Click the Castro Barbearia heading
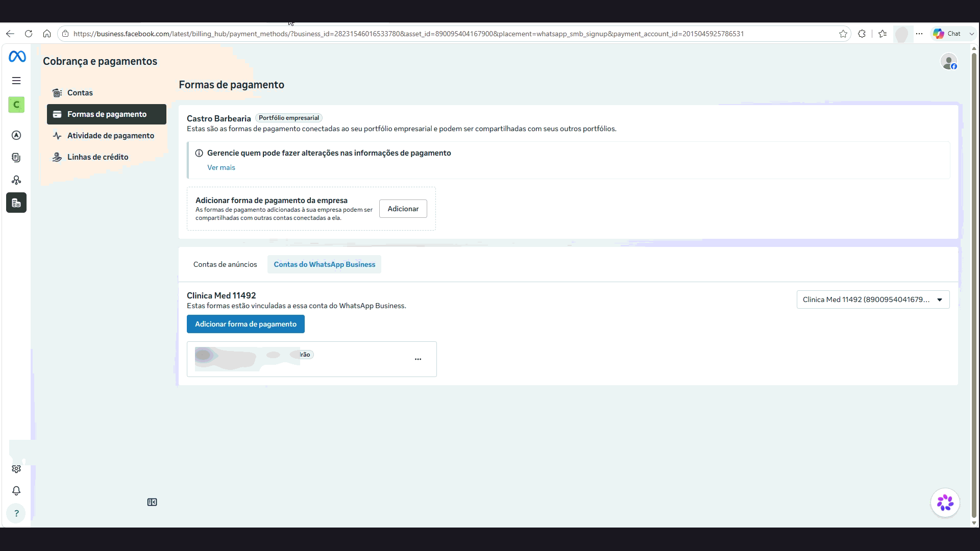The width and height of the screenshot is (980, 551). click(219, 118)
